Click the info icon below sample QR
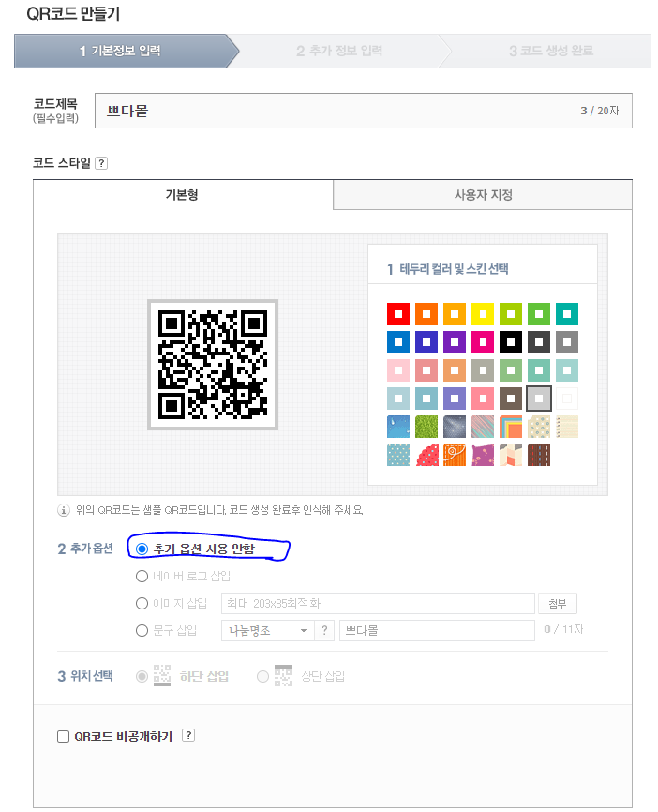The image size is (658, 812). pyautogui.click(x=63, y=510)
